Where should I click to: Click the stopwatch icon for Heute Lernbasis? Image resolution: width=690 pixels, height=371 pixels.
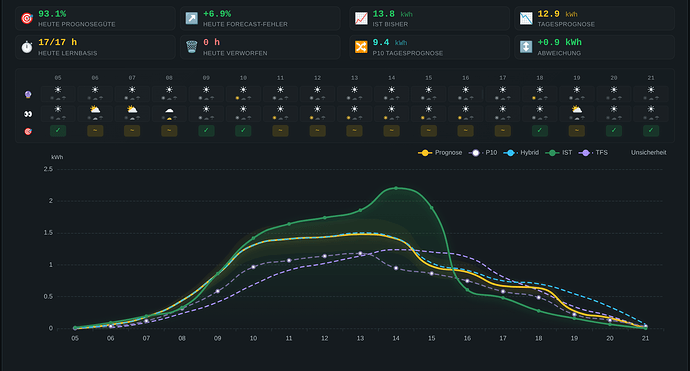click(27, 47)
